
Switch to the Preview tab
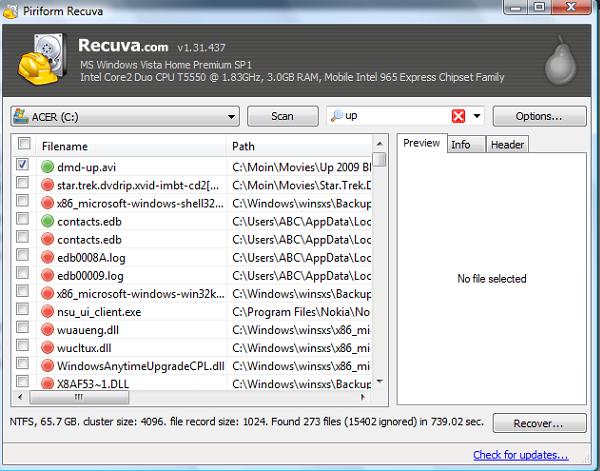click(421, 143)
